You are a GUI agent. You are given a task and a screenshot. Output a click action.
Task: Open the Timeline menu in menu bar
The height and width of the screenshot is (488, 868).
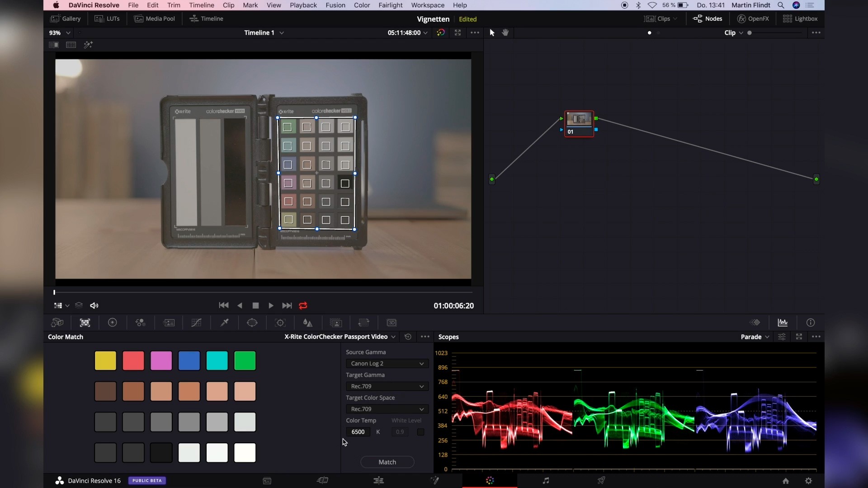pyautogui.click(x=201, y=5)
